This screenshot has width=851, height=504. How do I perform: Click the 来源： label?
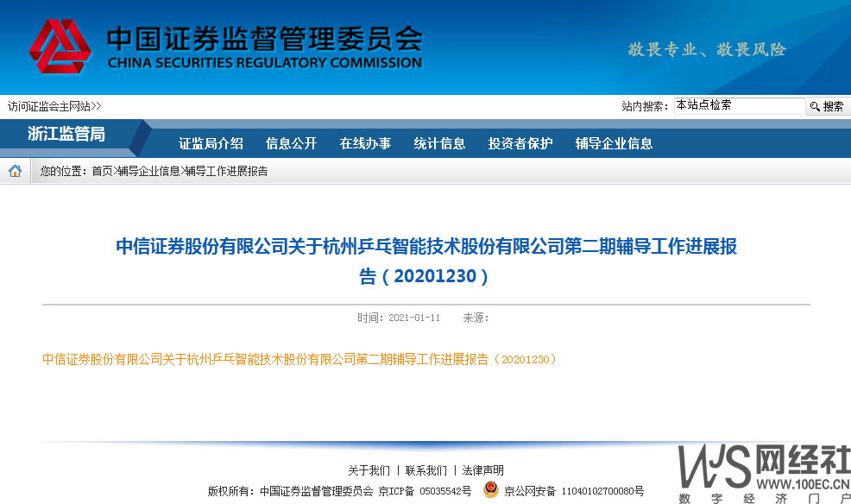[x=476, y=318]
